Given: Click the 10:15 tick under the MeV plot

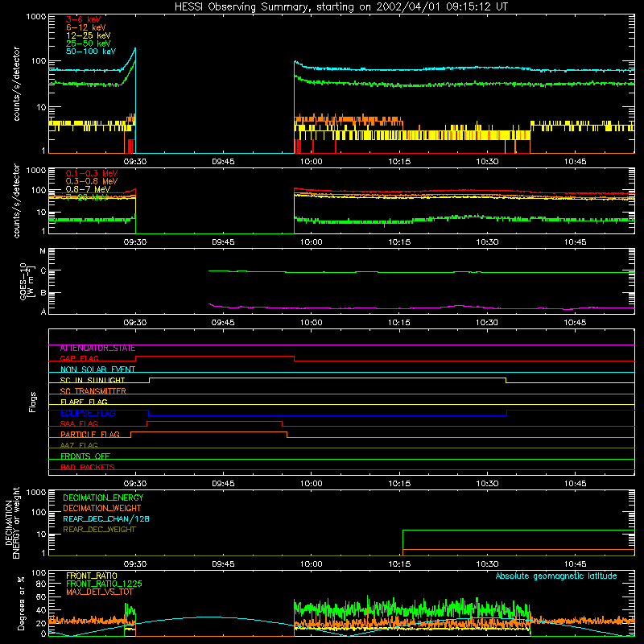Looking at the screenshot, I should coord(399,242).
